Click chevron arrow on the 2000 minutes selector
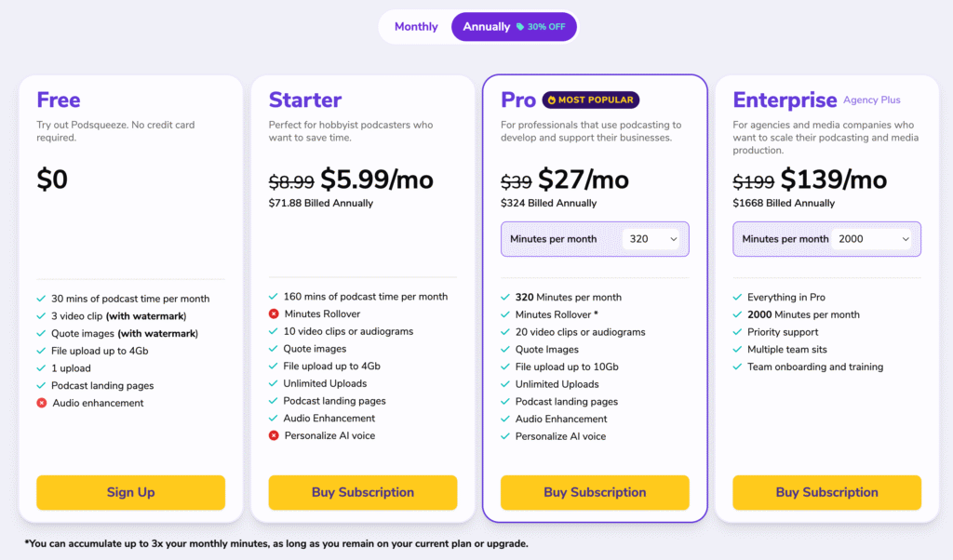The width and height of the screenshot is (953, 560). coord(905,239)
